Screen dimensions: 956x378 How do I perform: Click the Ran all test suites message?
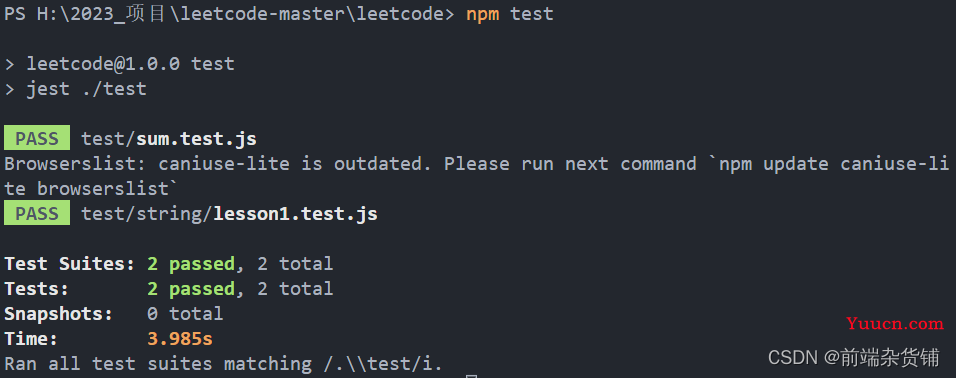(x=224, y=364)
